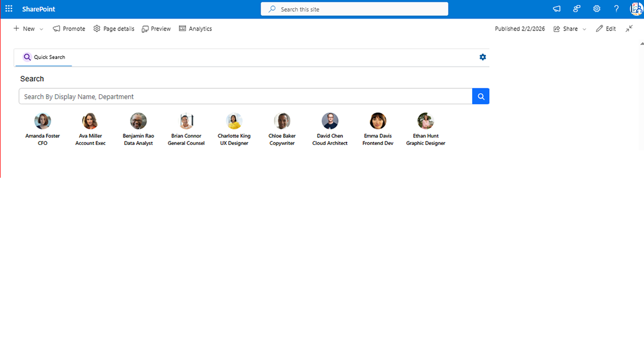Open the SharePoint settings gear icon
Image resolution: width=644 pixels, height=362 pixels.
point(596,8)
